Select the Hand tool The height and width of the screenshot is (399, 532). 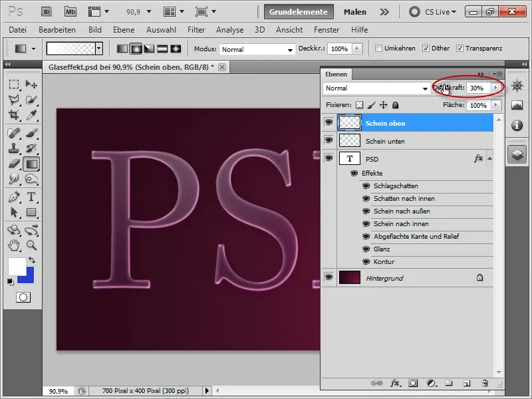pyautogui.click(x=14, y=245)
